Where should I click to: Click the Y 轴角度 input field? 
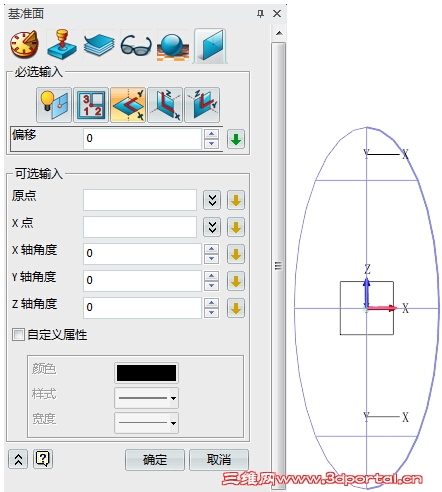(142, 281)
